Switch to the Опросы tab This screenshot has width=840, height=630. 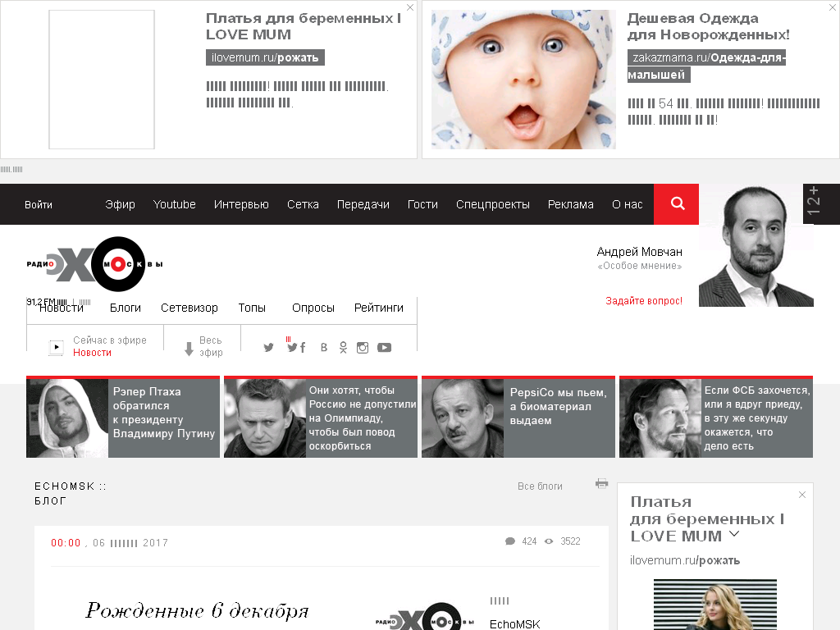pos(313,308)
